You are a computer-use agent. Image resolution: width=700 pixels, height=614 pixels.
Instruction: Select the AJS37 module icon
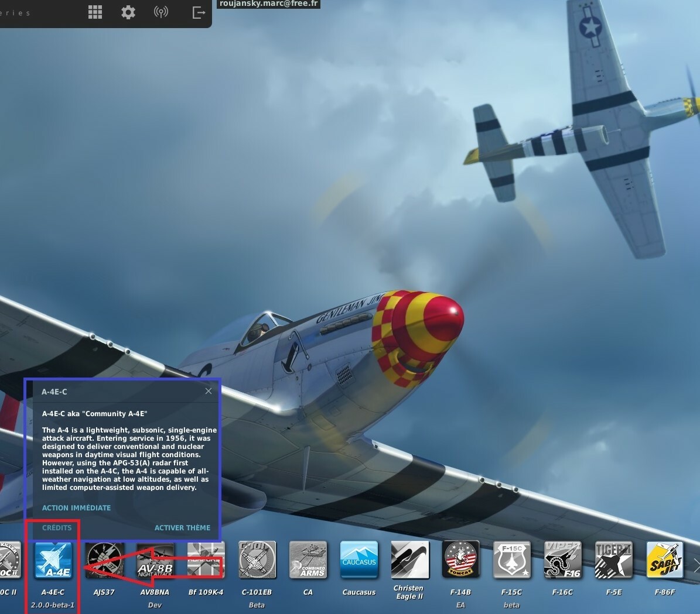104,560
